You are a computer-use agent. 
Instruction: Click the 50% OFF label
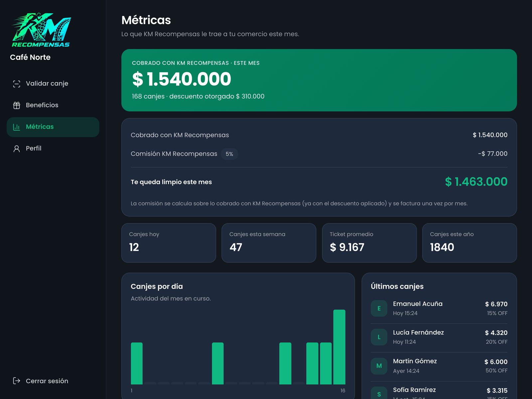pos(496,370)
